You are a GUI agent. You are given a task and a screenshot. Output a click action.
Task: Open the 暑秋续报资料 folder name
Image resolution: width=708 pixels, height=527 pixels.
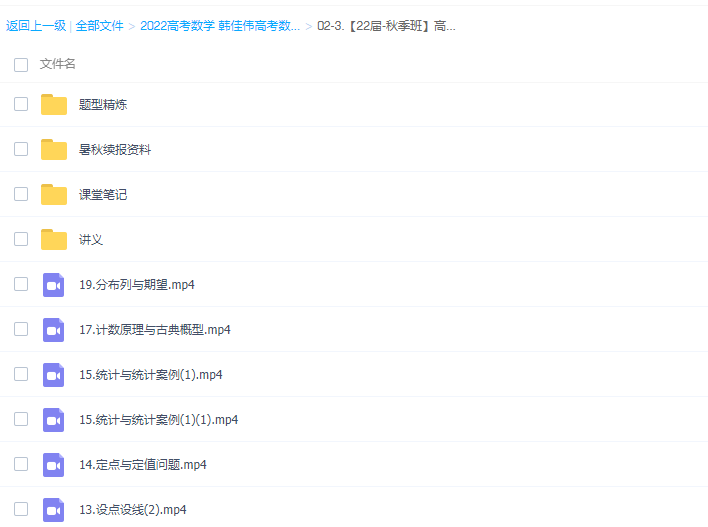click(x=115, y=150)
